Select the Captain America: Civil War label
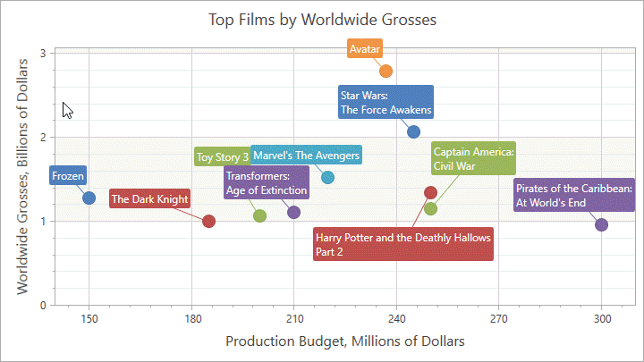The width and height of the screenshot is (644, 362). pyautogui.click(x=473, y=158)
